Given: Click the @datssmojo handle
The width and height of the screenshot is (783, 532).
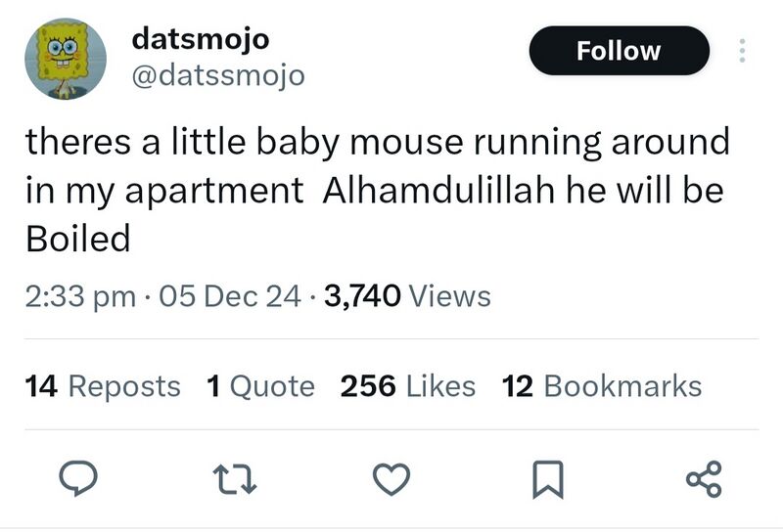Looking at the screenshot, I should pyautogui.click(x=217, y=74).
